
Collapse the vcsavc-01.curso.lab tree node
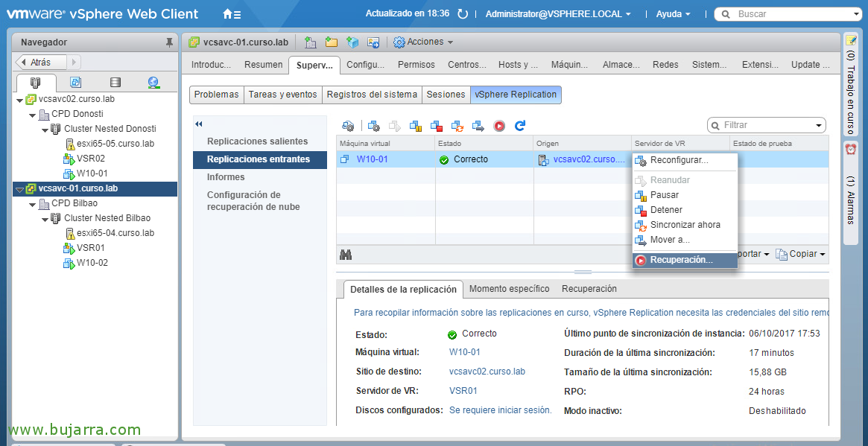point(19,189)
